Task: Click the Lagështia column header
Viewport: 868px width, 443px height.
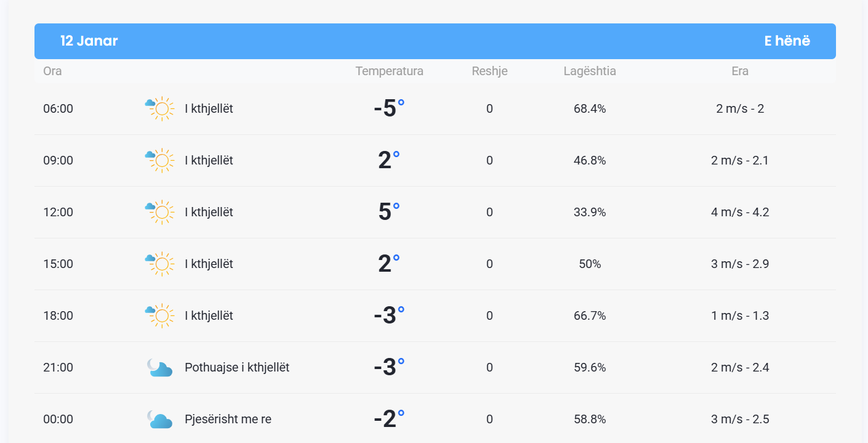Action: pyautogui.click(x=589, y=71)
